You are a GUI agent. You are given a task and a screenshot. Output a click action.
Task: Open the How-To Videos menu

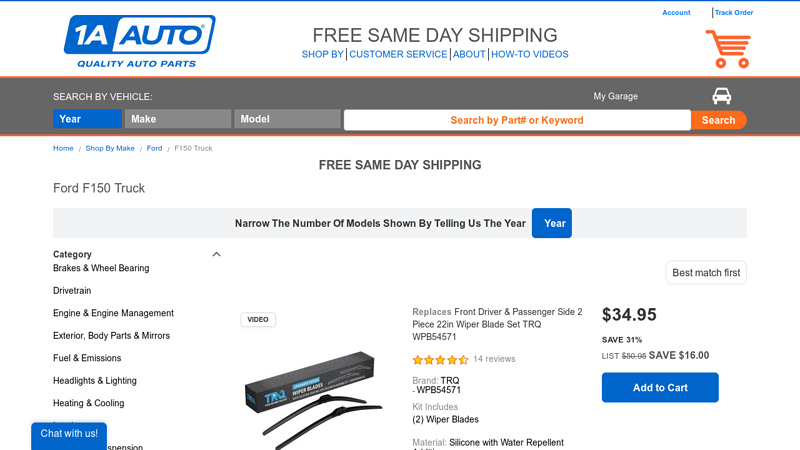tap(530, 54)
